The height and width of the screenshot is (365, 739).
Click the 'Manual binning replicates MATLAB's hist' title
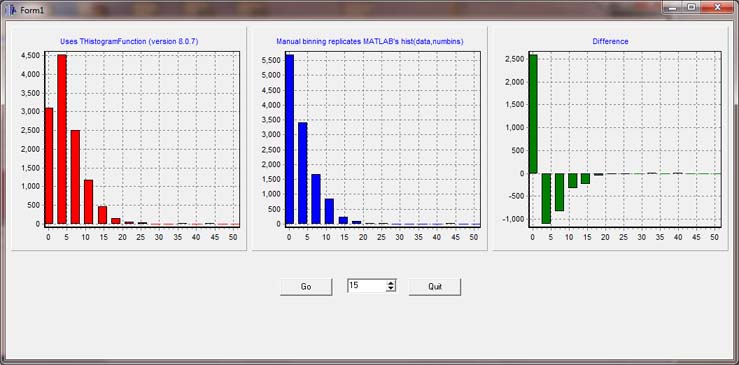[370, 41]
